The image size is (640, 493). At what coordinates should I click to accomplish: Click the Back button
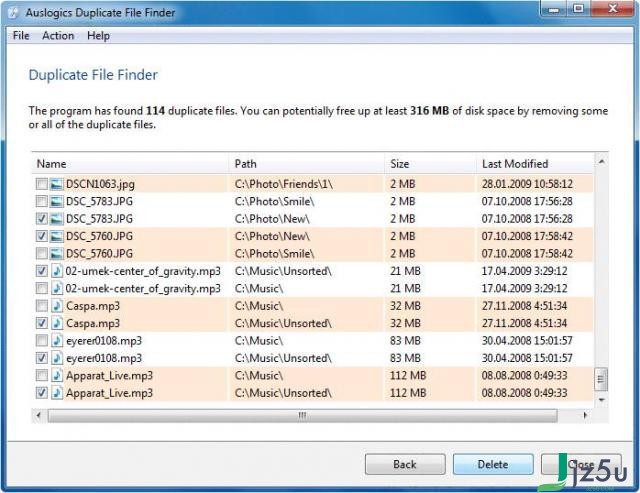pyautogui.click(x=405, y=464)
